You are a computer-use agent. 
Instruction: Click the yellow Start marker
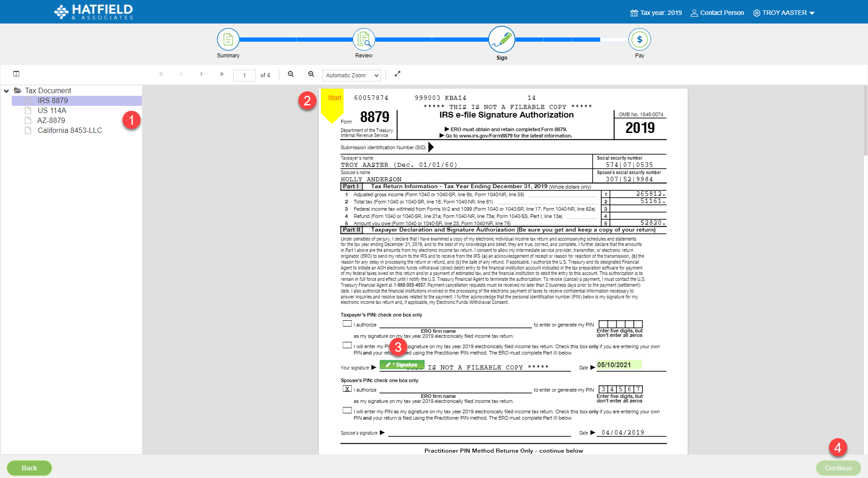(332, 105)
